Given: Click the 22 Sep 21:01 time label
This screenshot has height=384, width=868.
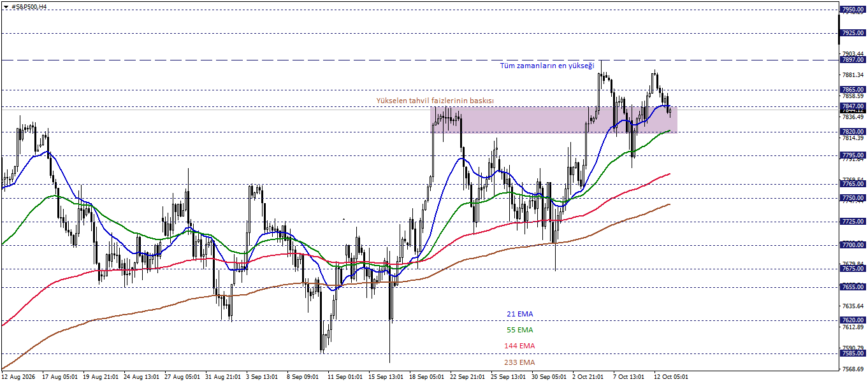Looking at the screenshot, I should [467, 377].
